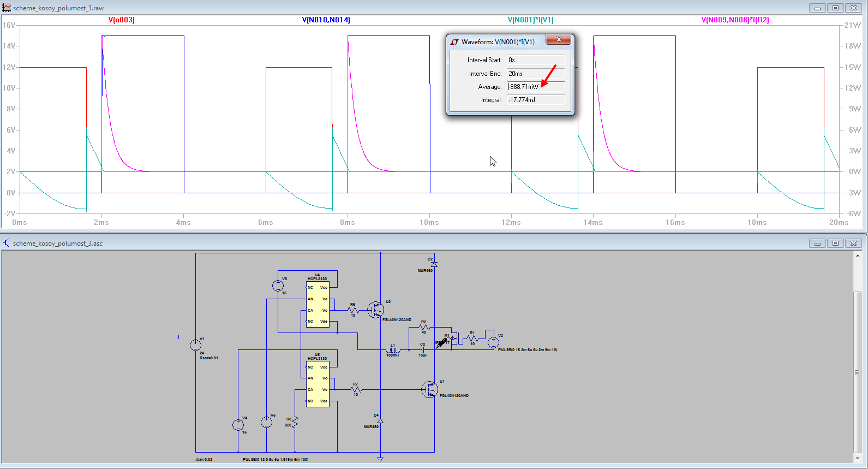
Task: Close the Waveform V(N001)*I(V1) dialog
Action: [x=558, y=40]
